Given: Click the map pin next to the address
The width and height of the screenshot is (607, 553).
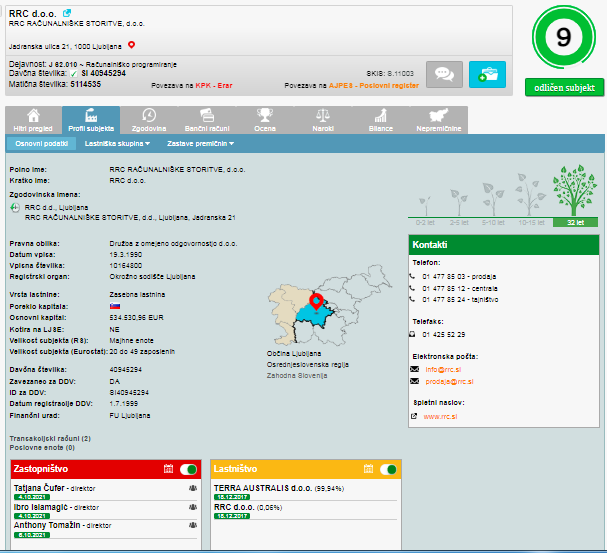Looking at the screenshot, I should 131,45.
